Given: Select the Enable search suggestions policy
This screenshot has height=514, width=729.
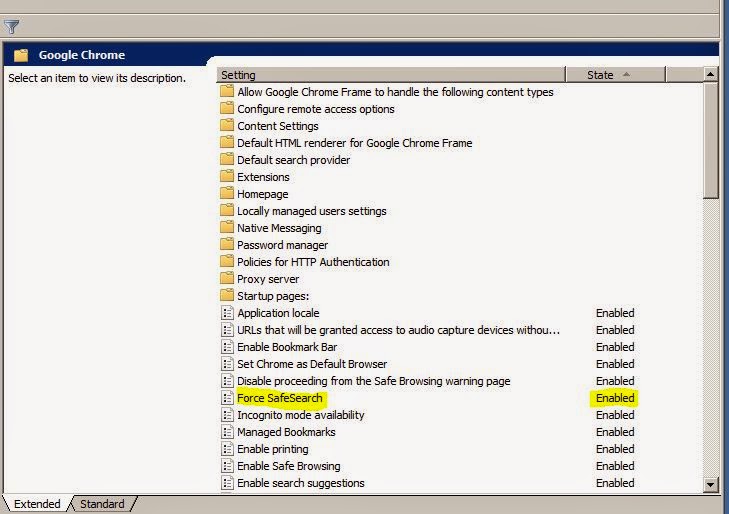Looking at the screenshot, I should [301, 483].
